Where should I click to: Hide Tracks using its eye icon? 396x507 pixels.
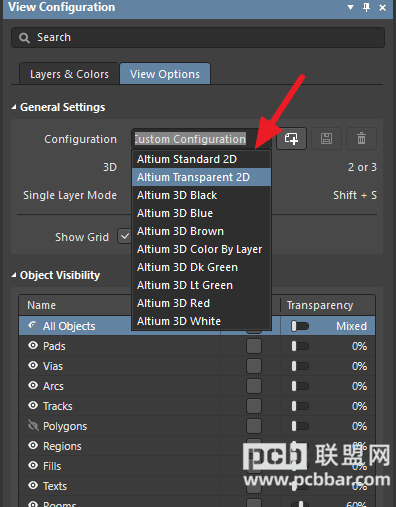[x=33, y=406]
